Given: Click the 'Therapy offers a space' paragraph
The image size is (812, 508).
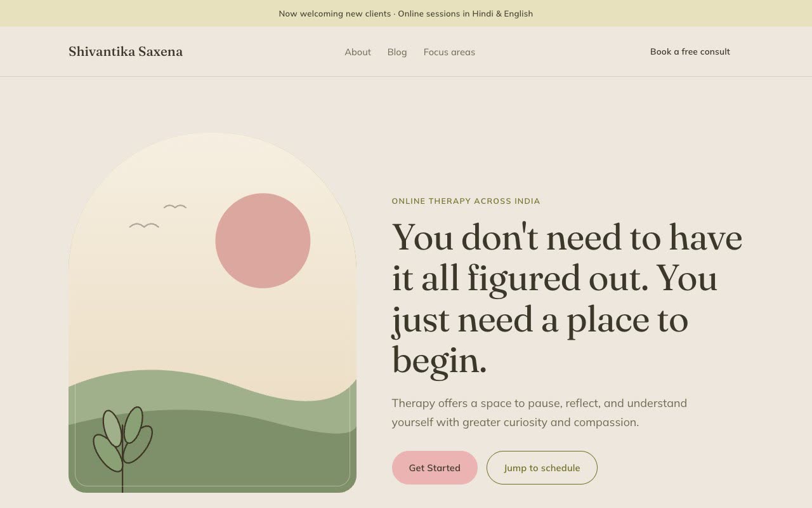Looking at the screenshot, I should (539, 413).
